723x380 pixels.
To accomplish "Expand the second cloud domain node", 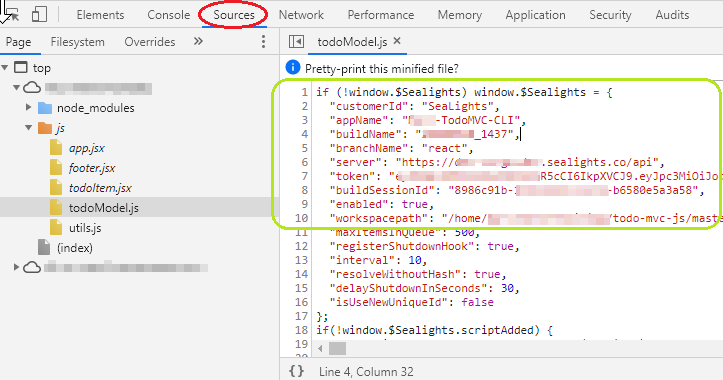I will pyautogui.click(x=17, y=267).
